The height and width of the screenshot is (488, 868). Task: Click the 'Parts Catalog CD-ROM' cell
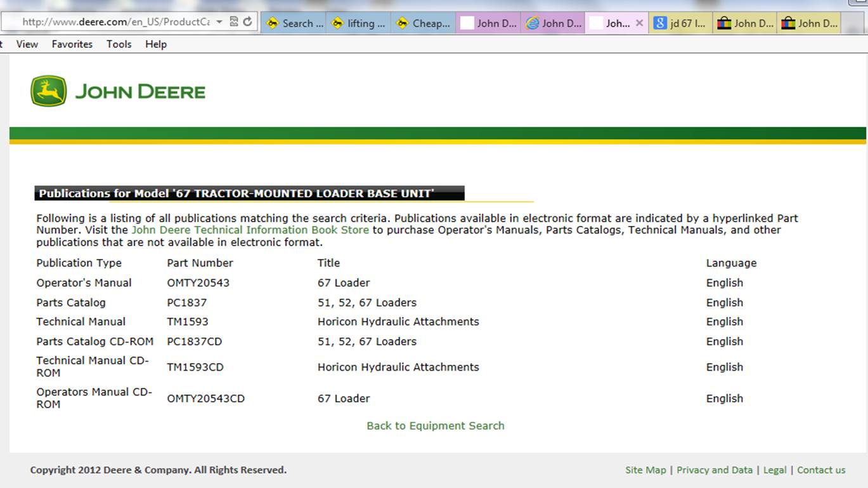click(95, 341)
